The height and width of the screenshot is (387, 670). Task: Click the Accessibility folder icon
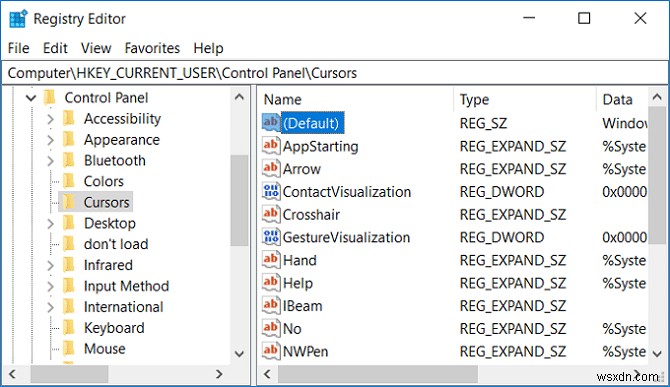69,118
